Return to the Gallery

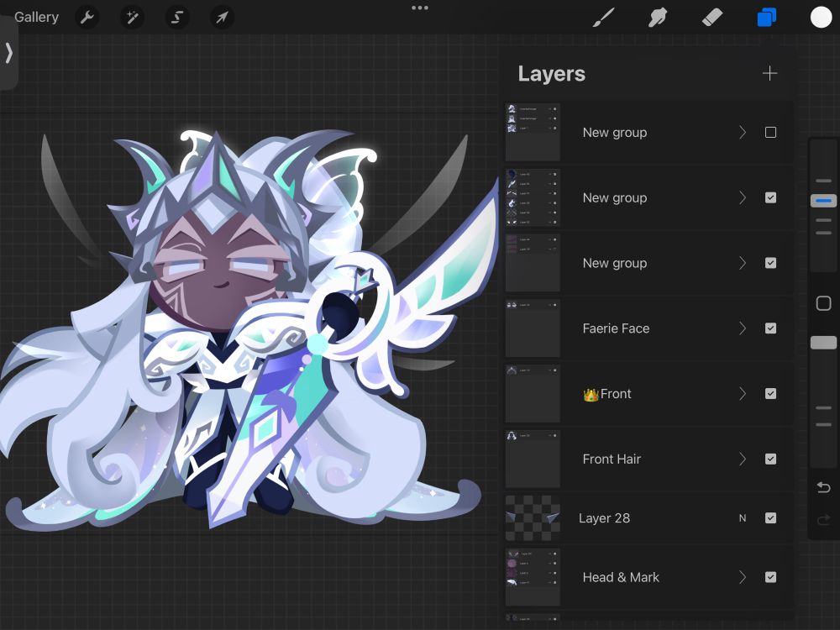[x=36, y=17]
